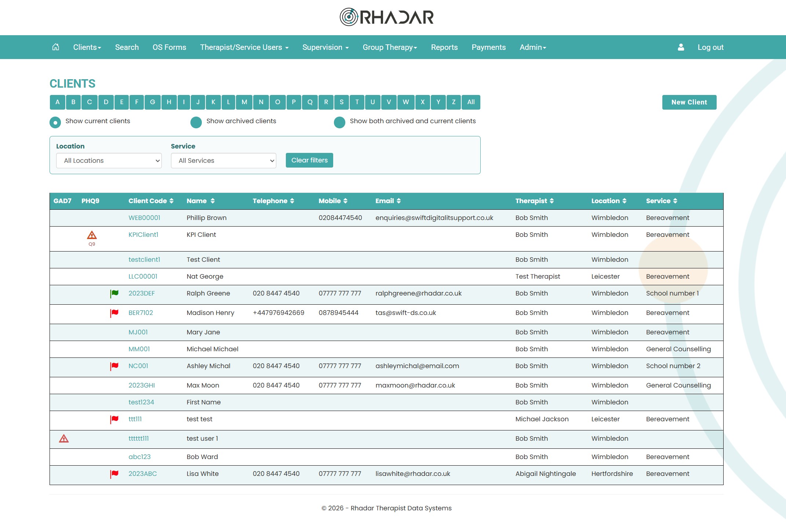Open client 2023GHI
The image size is (786, 532).
(x=142, y=385)
